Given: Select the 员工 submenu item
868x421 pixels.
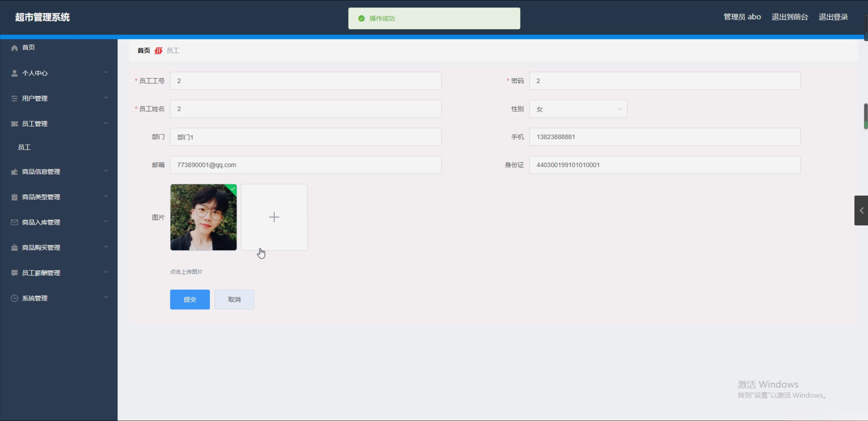Looking at the screenshot, I should point(24,147).
